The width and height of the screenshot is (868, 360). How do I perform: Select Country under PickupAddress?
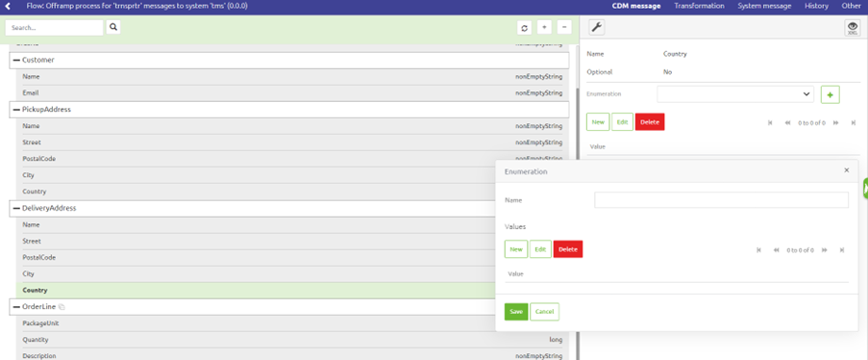pyautogui.click(x=292, y=192)
